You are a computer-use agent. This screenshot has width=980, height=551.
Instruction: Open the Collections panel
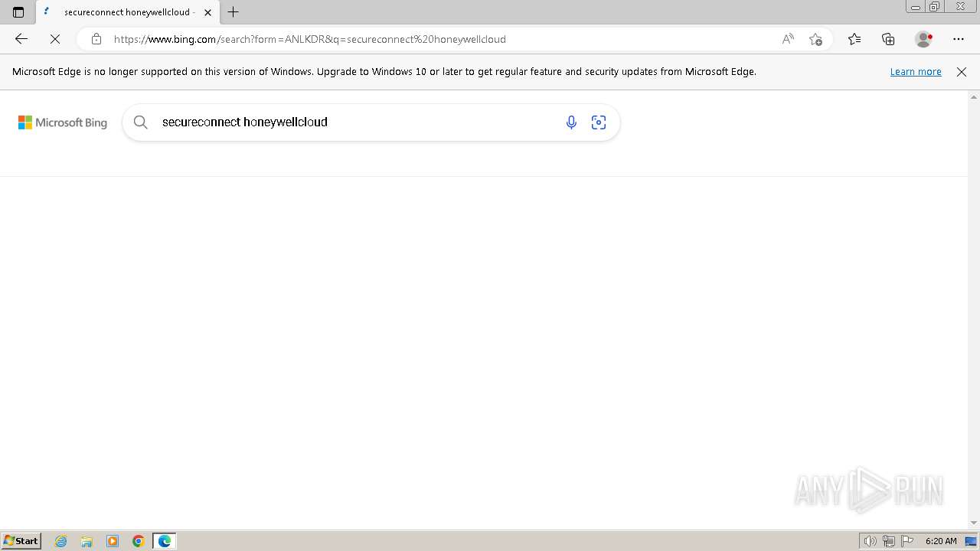pyautogui.click(x=888, y=39)
